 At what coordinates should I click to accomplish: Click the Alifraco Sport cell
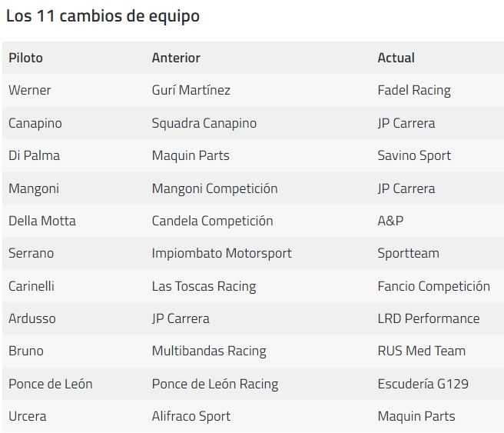click(x=192, y=416)
